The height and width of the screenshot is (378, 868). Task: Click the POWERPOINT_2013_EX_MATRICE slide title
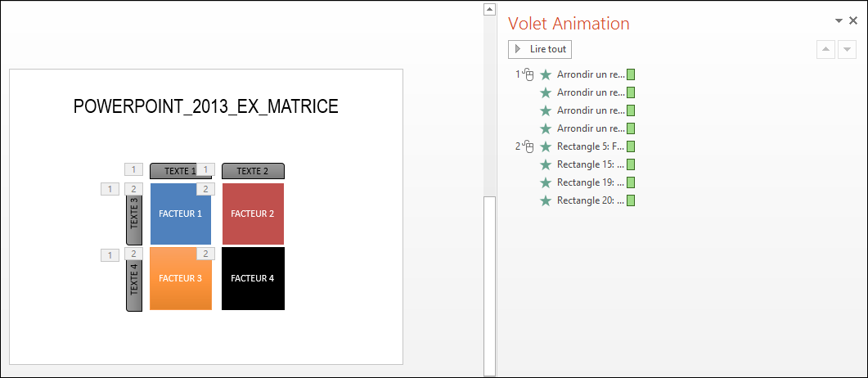206,106
